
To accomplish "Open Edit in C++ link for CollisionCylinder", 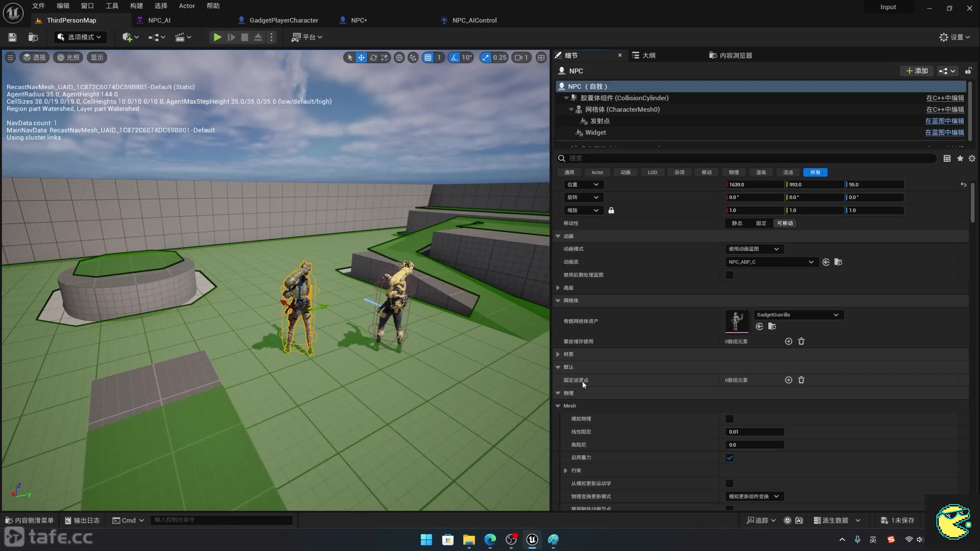I will pos(945,98).
